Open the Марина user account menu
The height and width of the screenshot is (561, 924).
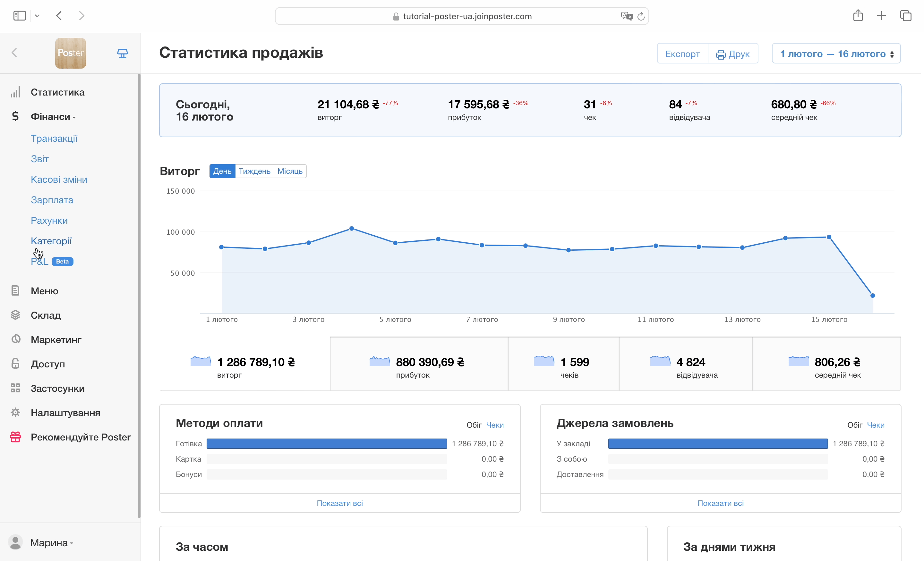point(49,543)
